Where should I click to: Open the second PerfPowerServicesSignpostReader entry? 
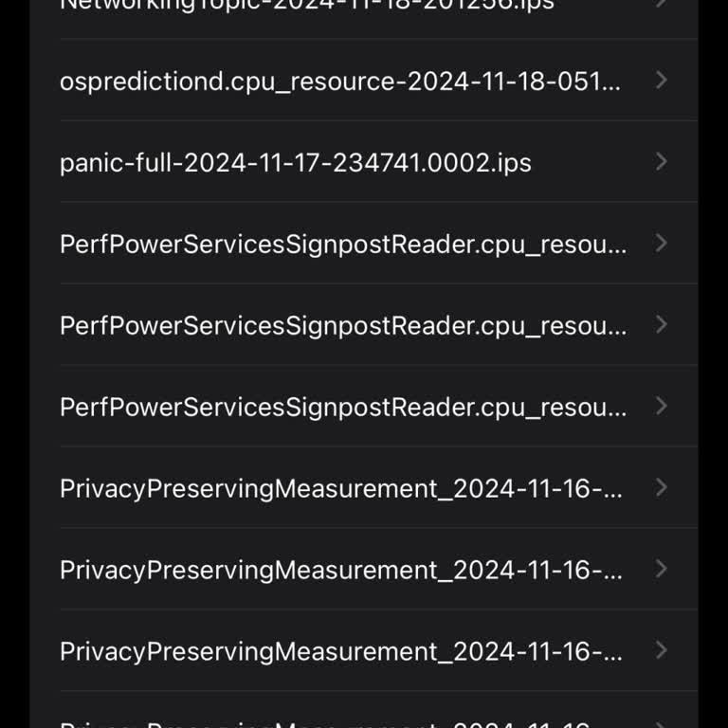(343, 326)
